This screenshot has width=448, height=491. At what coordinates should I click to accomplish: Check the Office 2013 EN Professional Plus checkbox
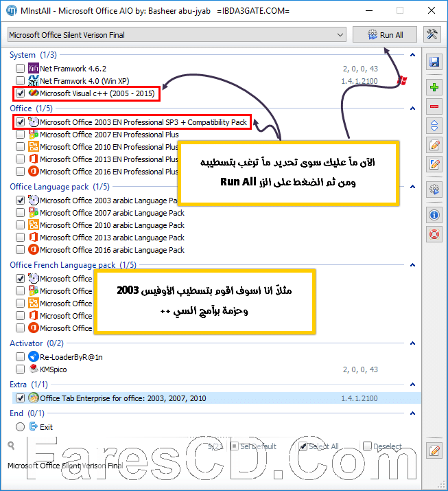point(20,159)
